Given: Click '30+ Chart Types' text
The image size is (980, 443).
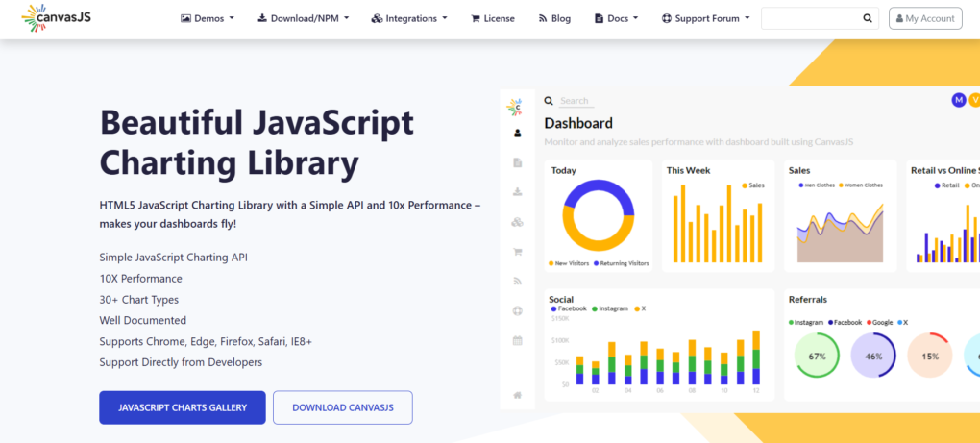Looking at the screenshot, I should (138, 300).
